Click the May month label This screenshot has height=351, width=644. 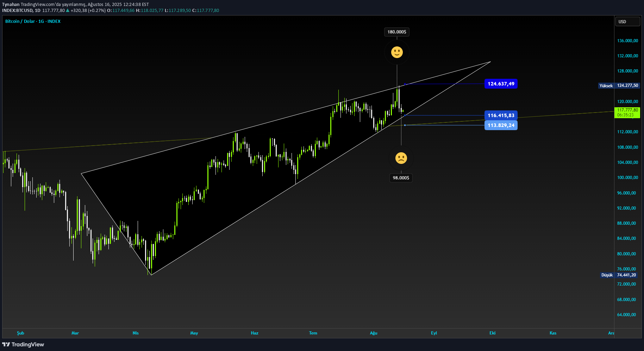[194, 333]
